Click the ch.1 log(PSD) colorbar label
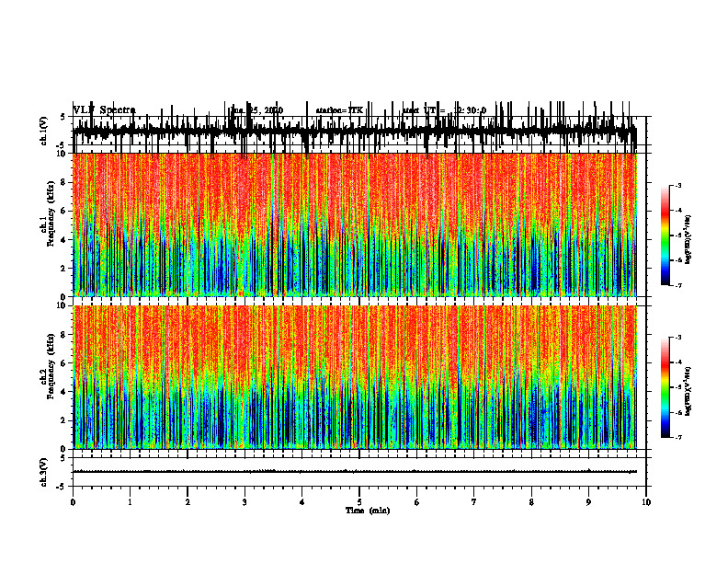Viewport: 728px width, 563px height. (688, 240)
